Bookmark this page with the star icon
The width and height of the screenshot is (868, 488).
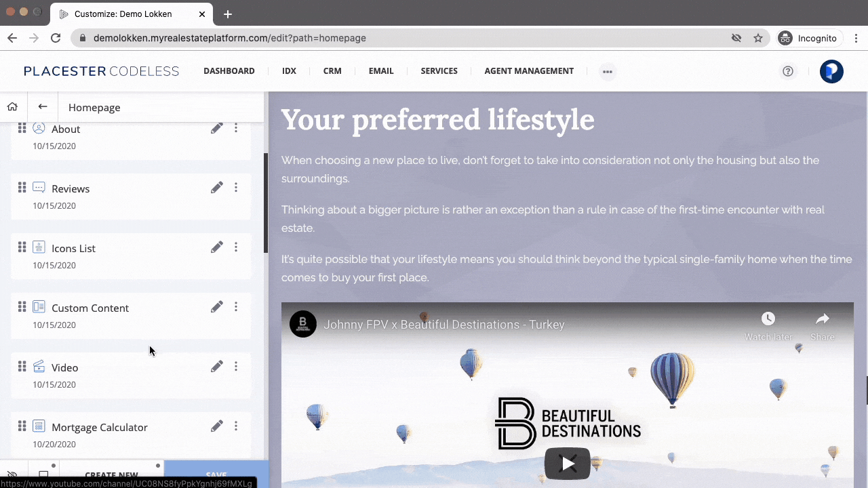(758, 38)
